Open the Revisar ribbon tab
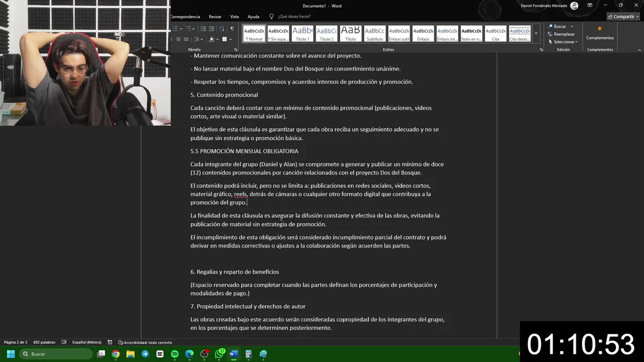This screenshot has height=362, width=644. pos(215,17)
